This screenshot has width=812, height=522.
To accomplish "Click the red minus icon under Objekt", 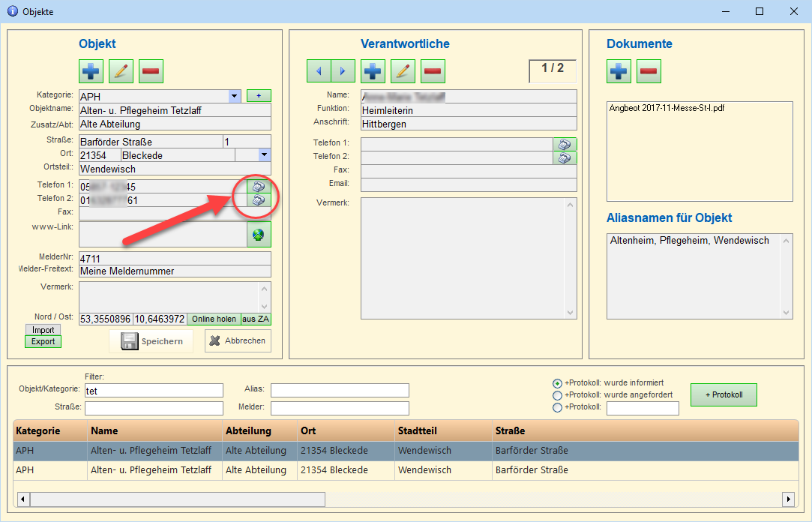I will [151, 71].
